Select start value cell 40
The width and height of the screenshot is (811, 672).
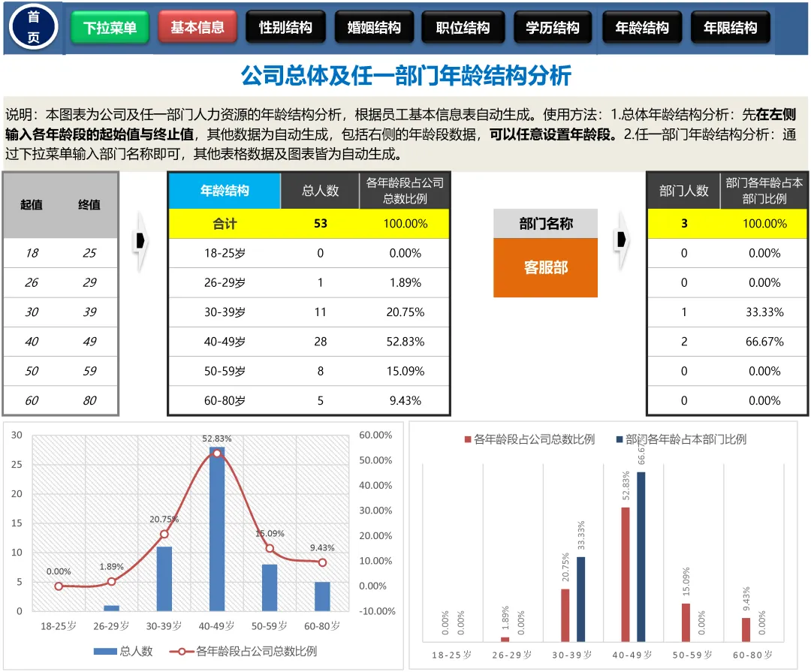coord(32,342)
